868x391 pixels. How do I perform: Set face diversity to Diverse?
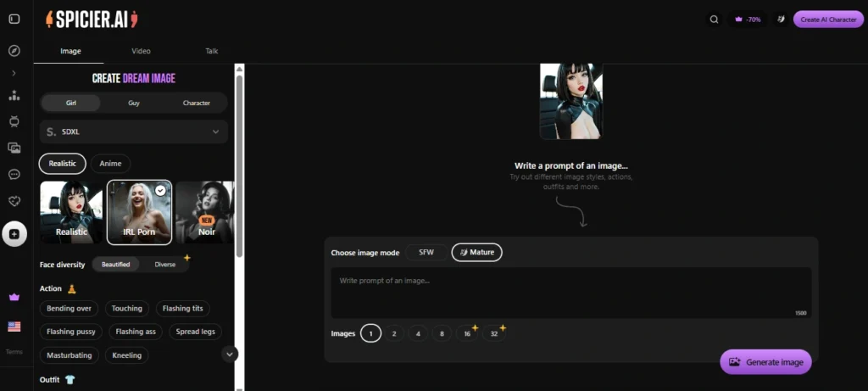[x=165, y=265]
